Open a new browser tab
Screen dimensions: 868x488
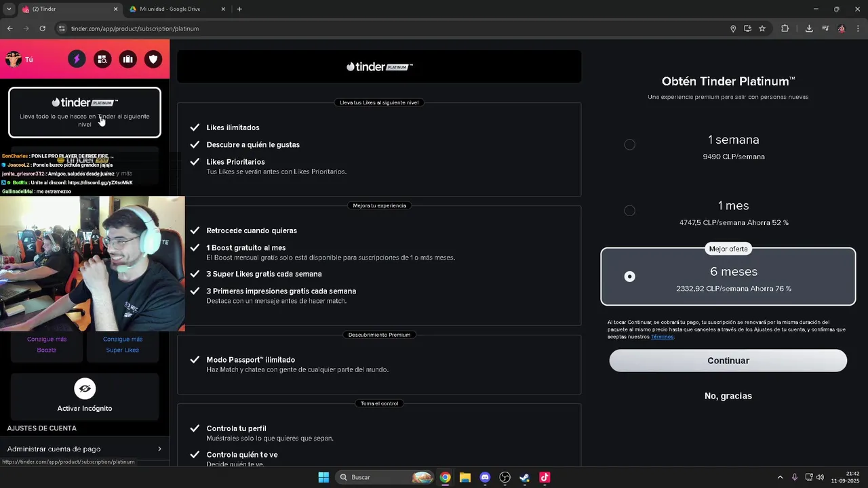(x=239, y=9)
